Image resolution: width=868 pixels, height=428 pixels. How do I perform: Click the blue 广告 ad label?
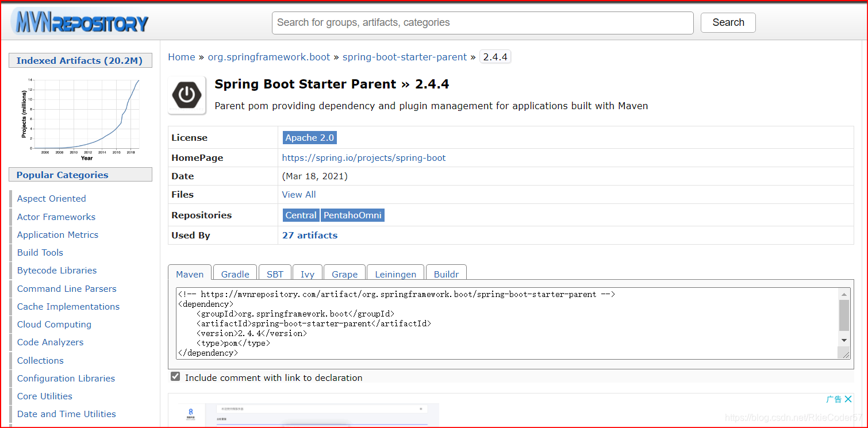click(x=834, y=399)
